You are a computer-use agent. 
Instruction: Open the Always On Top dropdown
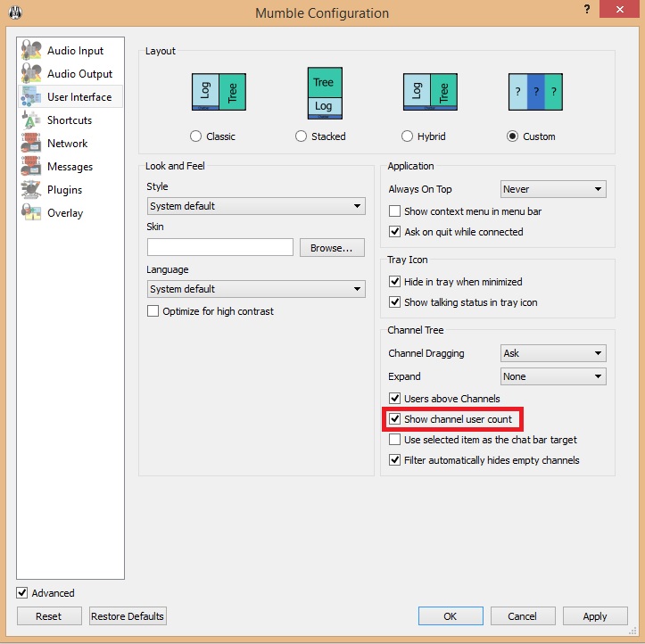click(553, 189)
